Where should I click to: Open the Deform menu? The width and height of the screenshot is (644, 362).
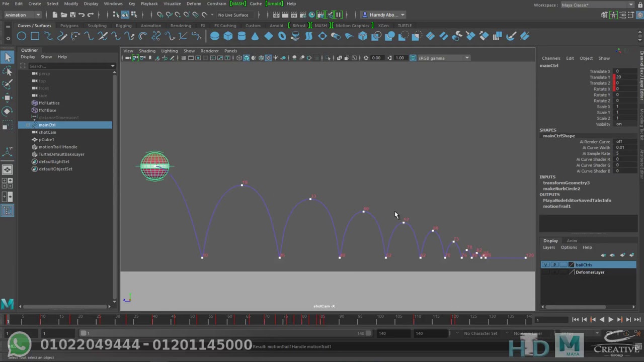pyautogui.click(x=194, y=4)
